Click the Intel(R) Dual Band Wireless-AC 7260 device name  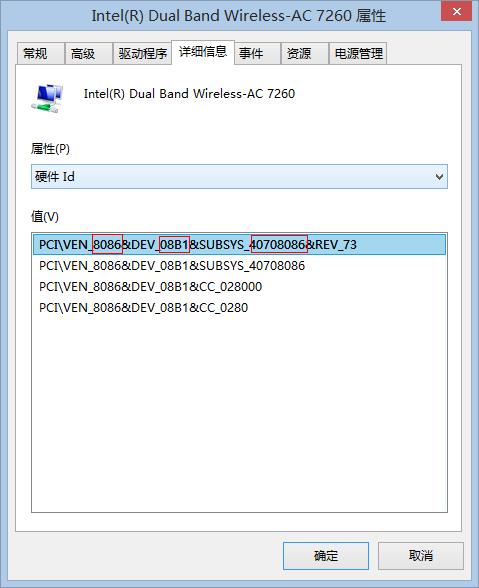(189, 93)
